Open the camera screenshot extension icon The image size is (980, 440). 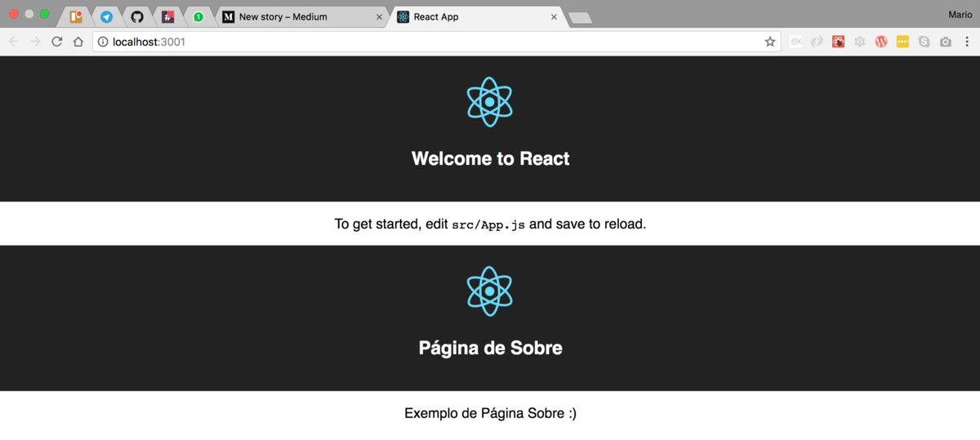pos(945,42)
